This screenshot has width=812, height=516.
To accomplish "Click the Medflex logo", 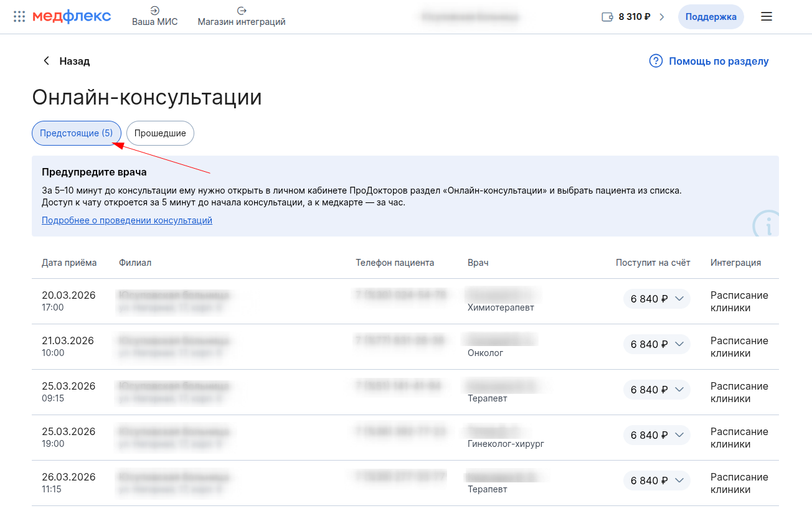I will point(72,16).
